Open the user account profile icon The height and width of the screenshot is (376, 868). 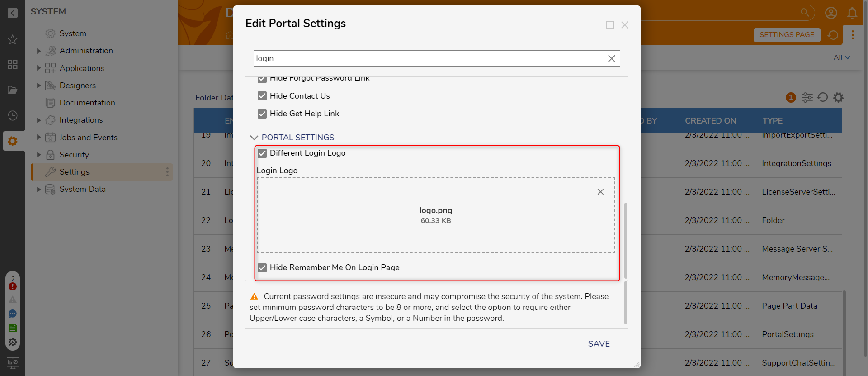[x=831, y=13]
